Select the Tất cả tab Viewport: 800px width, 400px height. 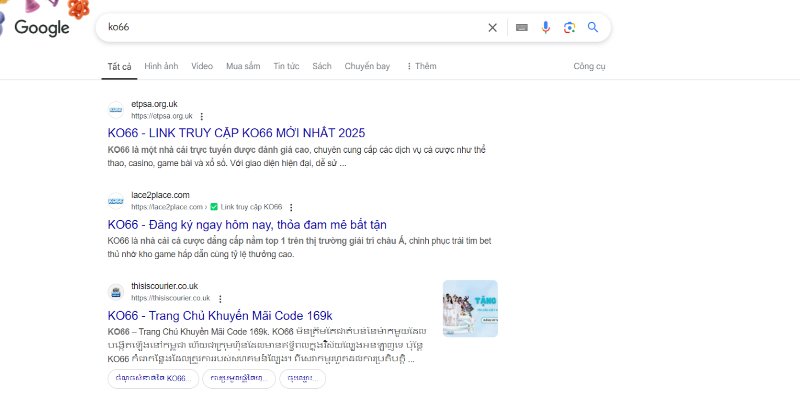point(119,66)
